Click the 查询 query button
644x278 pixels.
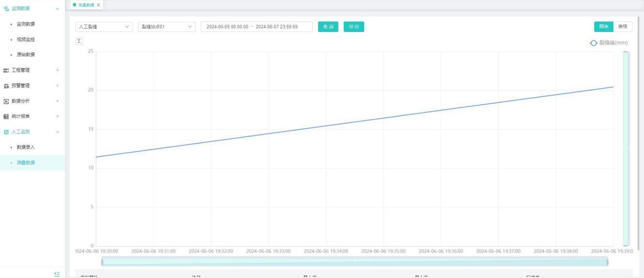click(328, 27)
